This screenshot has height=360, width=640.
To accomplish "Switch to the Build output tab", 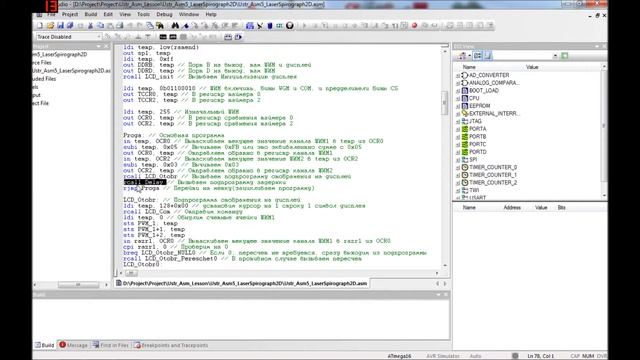I will (x=44, y=345).
